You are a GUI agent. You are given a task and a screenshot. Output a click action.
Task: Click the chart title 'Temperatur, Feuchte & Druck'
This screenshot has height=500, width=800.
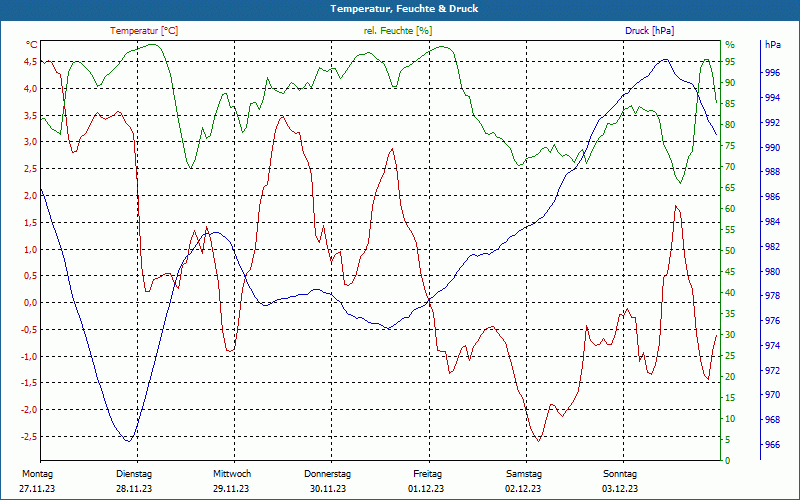point(404,9)
